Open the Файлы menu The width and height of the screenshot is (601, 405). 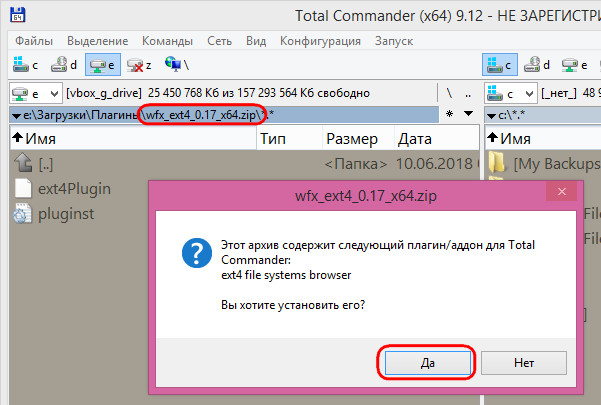(x=34, y=41)
